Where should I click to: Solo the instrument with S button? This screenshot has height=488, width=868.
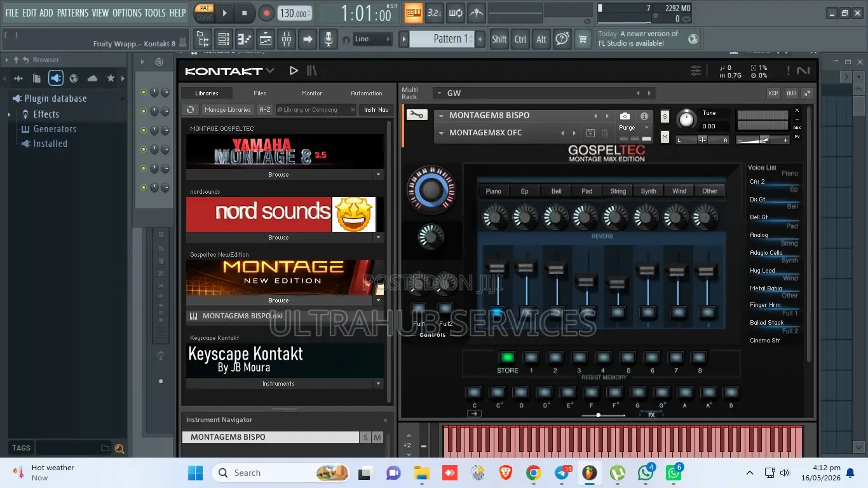pyautogui.click(x=665, y=116)
